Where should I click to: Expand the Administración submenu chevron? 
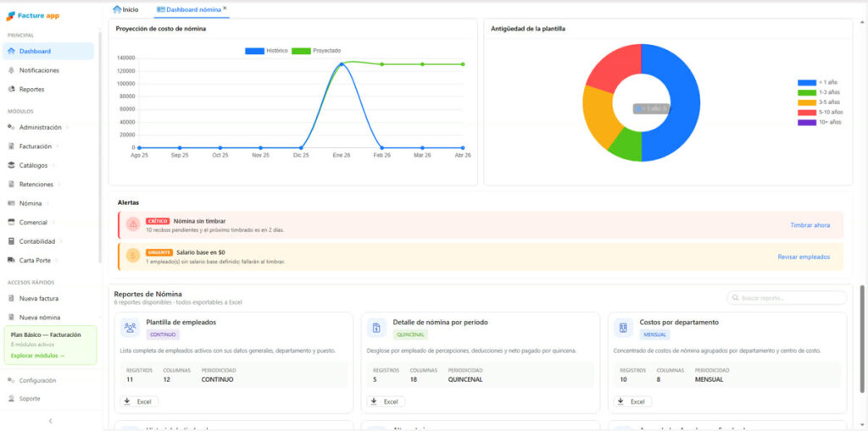[x=68, y=127]
